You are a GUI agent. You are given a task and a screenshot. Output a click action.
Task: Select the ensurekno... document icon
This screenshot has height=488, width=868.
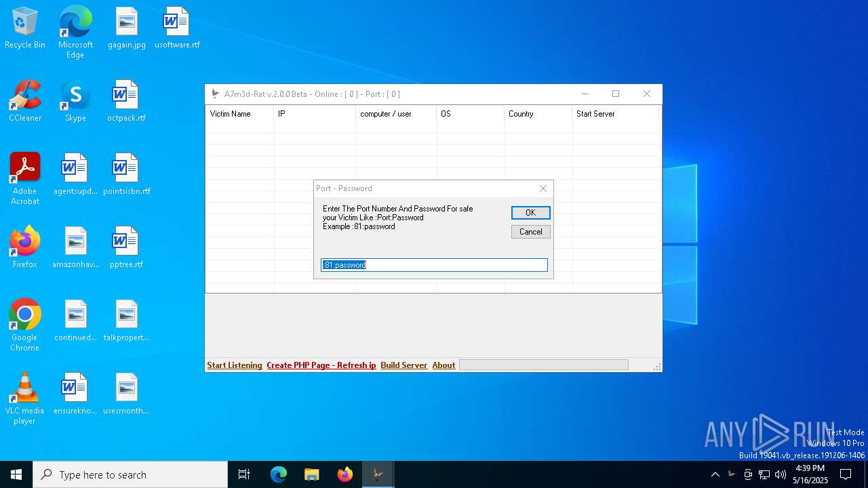point(75,394)
